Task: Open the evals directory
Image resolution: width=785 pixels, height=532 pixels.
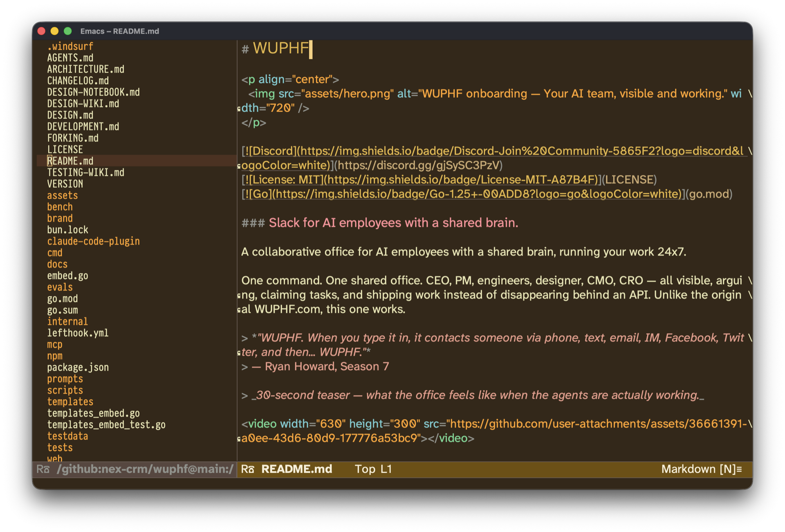Action: 60,287
